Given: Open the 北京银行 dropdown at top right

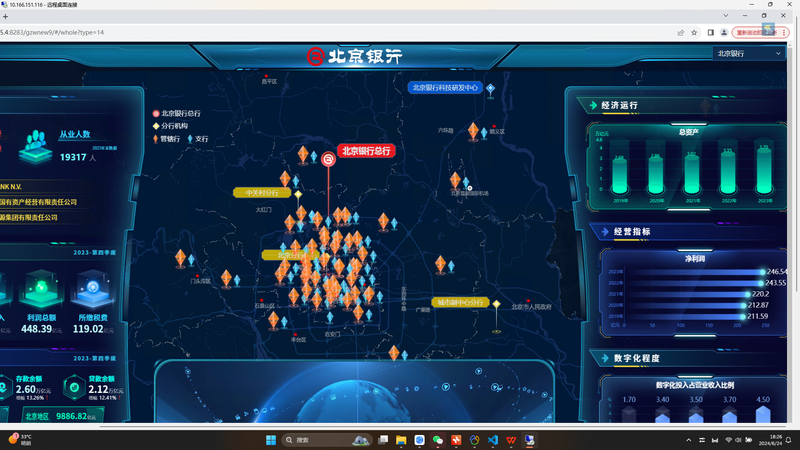Looking at the screenshot, I should pyautogui.click(x=748, y=54).
